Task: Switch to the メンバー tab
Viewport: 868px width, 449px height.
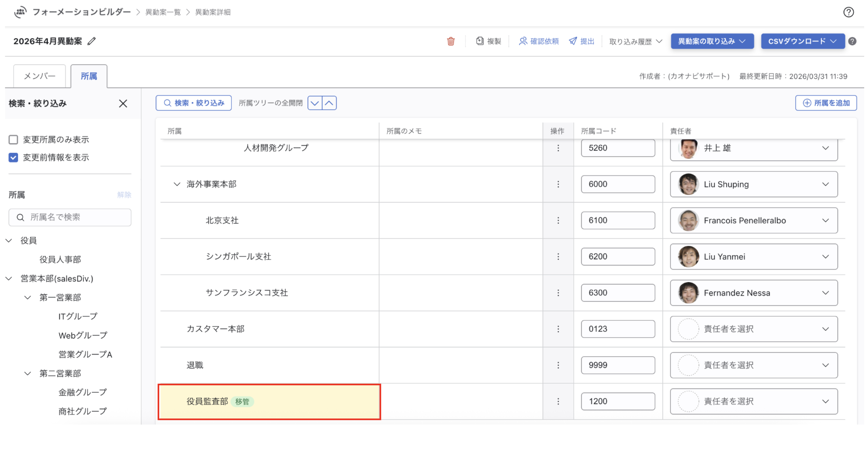Action: [x=40, y=76]
